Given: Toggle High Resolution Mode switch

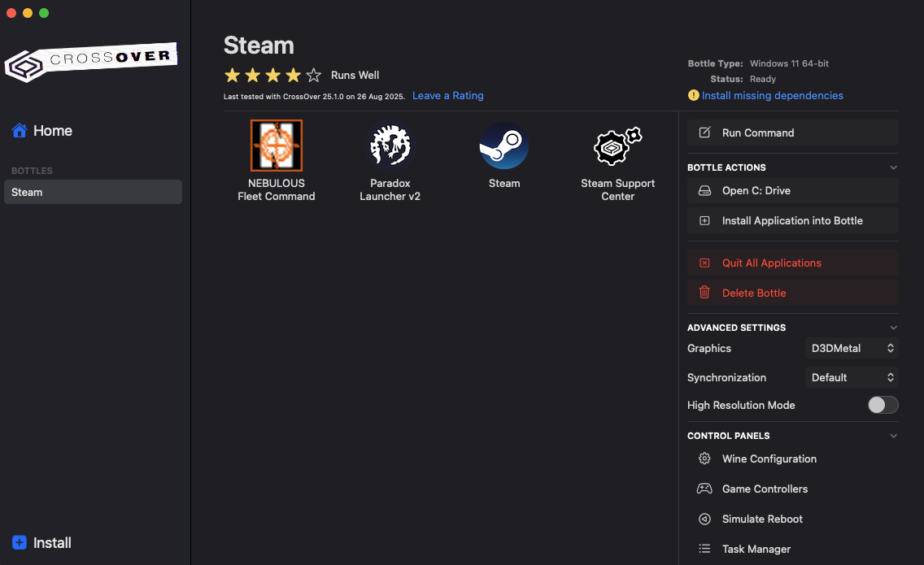Looking at the screenshot, I should coord(883,405).
